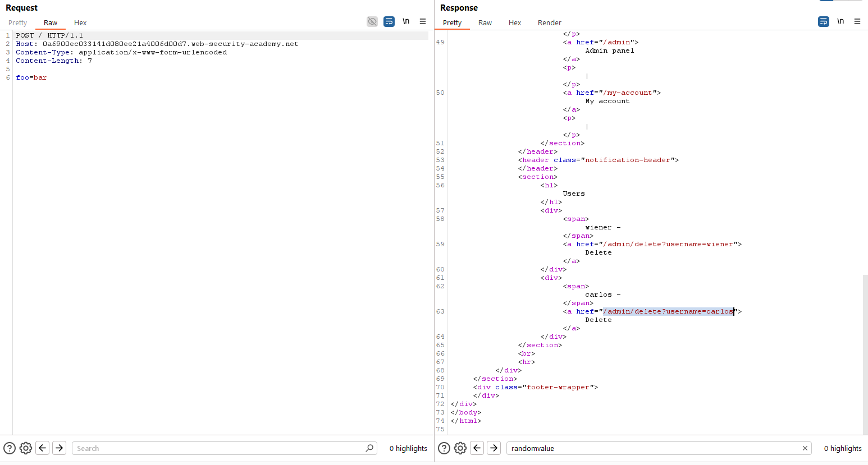This screenshot has height=465, width=868.
Task: Click the Request search input field
Action: coord(219,448)
